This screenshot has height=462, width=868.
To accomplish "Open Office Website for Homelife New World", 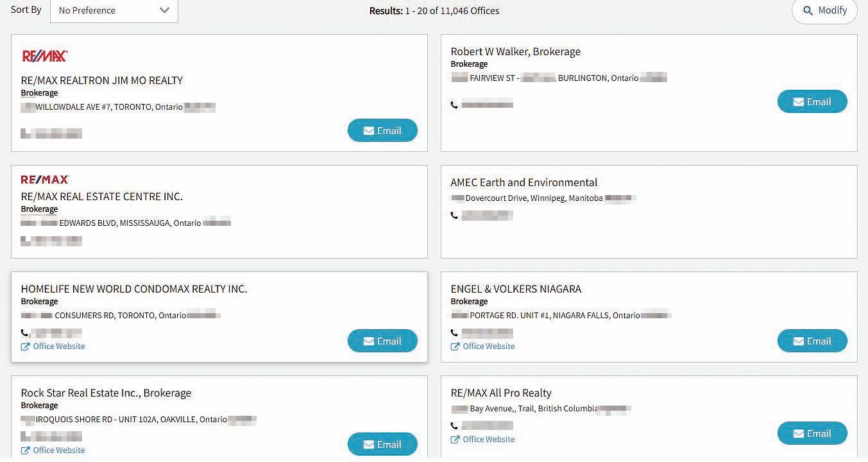I will coord(58,346).
